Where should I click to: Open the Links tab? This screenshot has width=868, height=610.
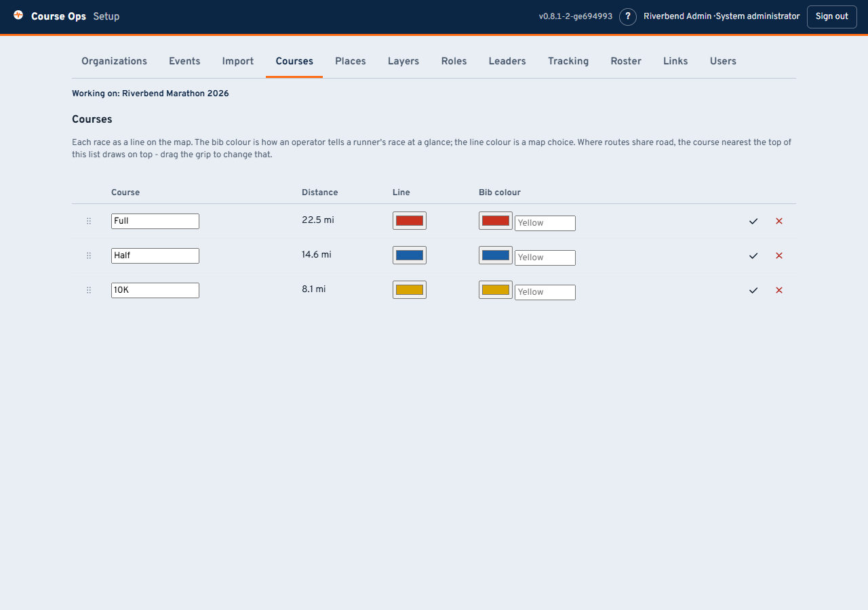coord(675,61)
